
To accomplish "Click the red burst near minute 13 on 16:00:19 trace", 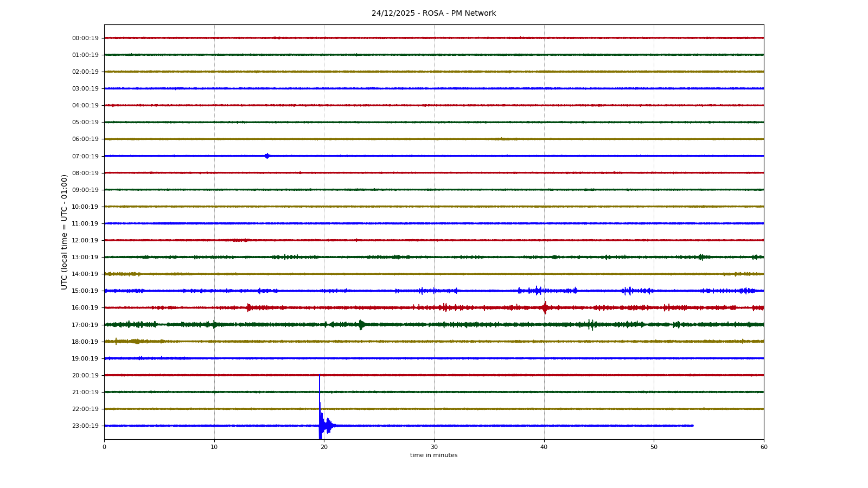I will pyautogui.click(x=248, y=307).
